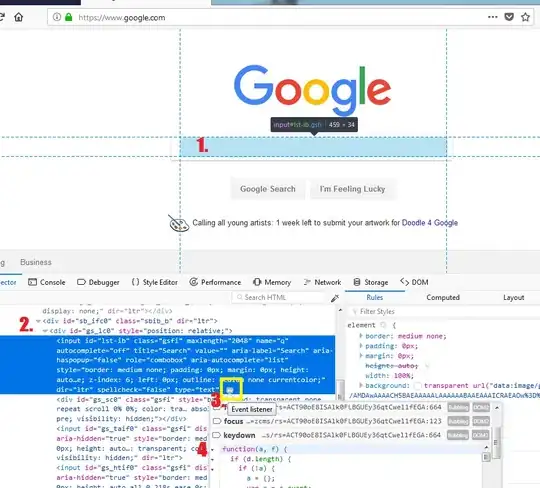Click the highlighted Google search box
The width and height of the screenshot is (540, 488).
313,147
